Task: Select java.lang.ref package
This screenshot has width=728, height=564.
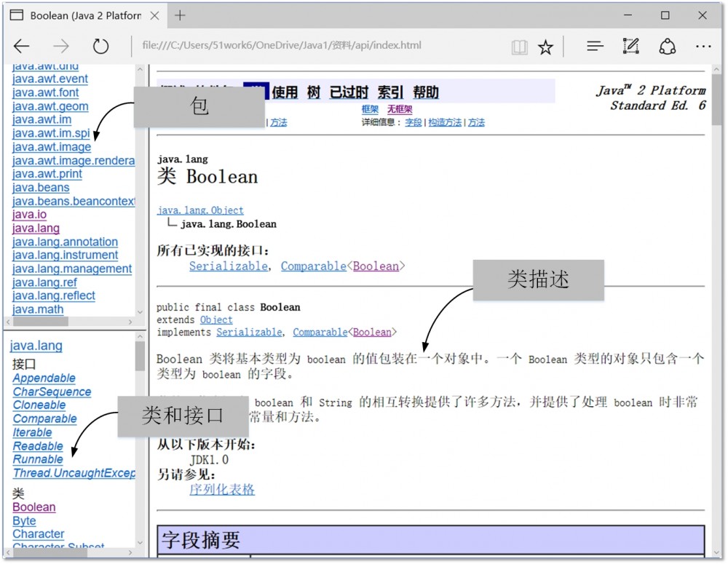Action: (x=44, y=282)
